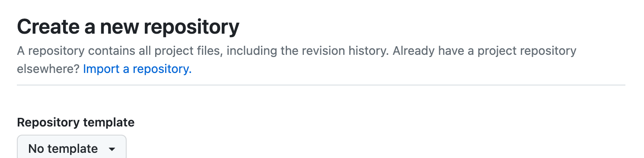The image size is (644, 158).
Task: Click the word 'new' in the page heading
Action: click(120, 28)
